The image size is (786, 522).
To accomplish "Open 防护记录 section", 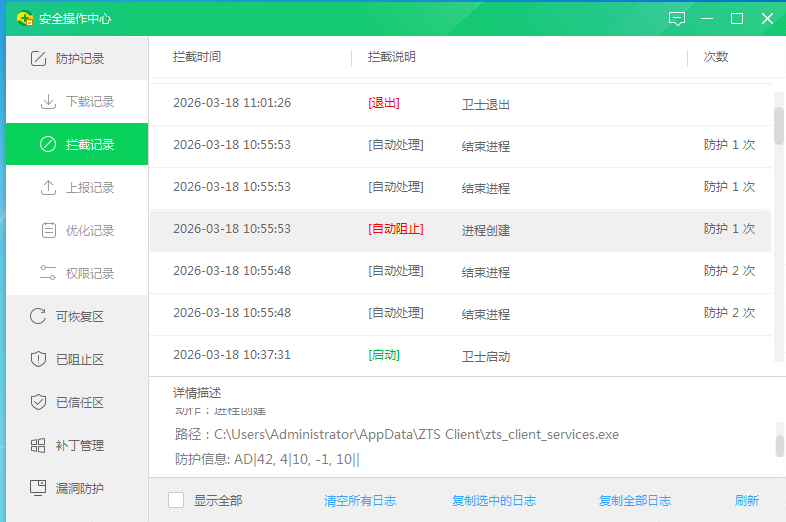I will pos(77,59).
